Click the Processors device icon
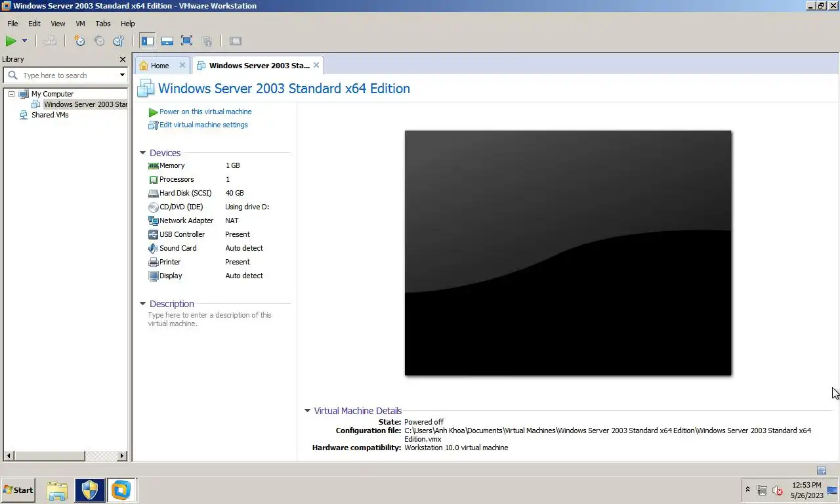The width and height of the screenshot is (840, 504). click(x=154, y=180)
